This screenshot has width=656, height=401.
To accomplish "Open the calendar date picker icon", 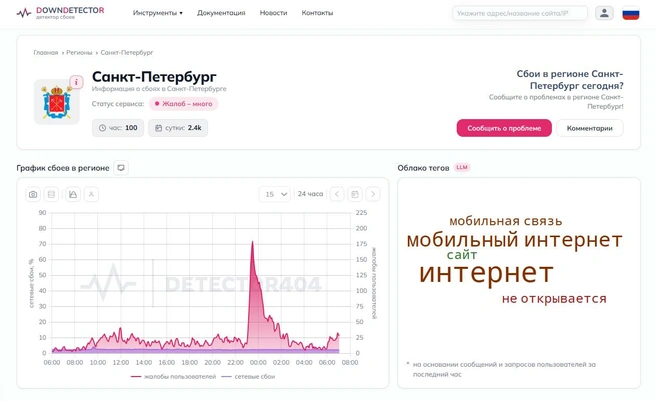I will point(355,194).
